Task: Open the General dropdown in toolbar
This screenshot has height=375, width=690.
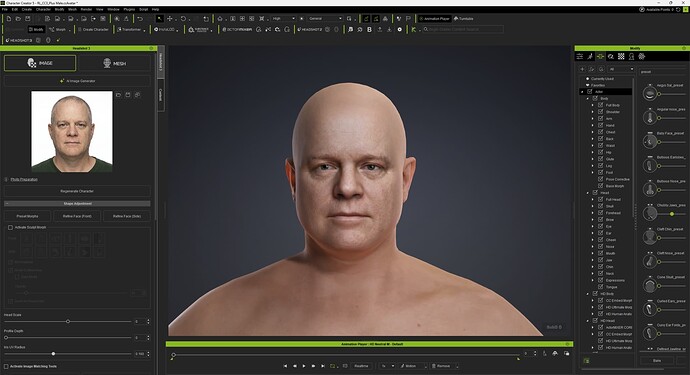Action: tap(325, 19)
